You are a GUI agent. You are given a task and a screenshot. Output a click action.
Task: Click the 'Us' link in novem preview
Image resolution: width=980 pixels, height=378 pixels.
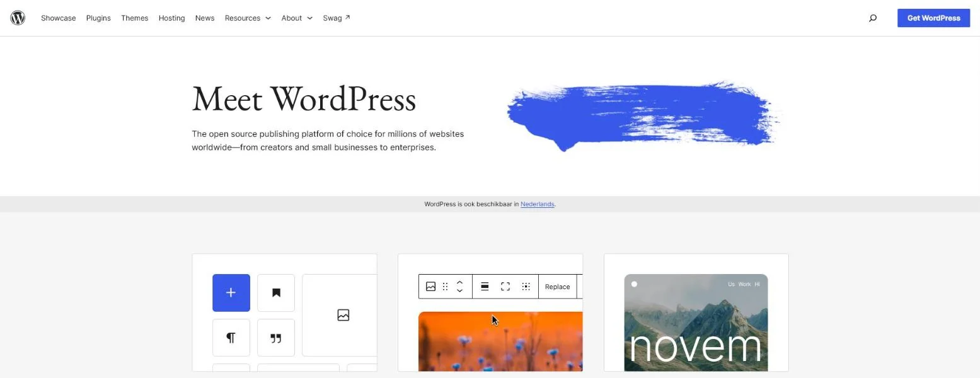point(731,284)
